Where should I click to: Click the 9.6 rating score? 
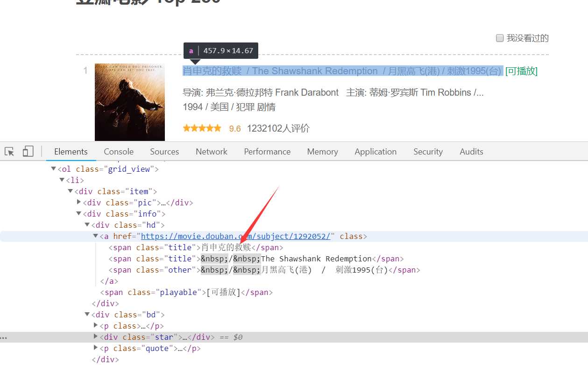pos(235,128)
